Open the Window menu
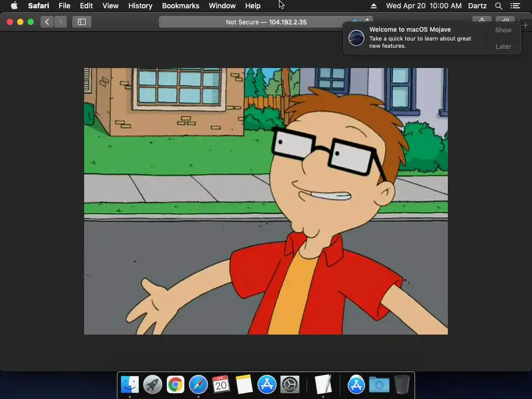 [x=222, y=6]
